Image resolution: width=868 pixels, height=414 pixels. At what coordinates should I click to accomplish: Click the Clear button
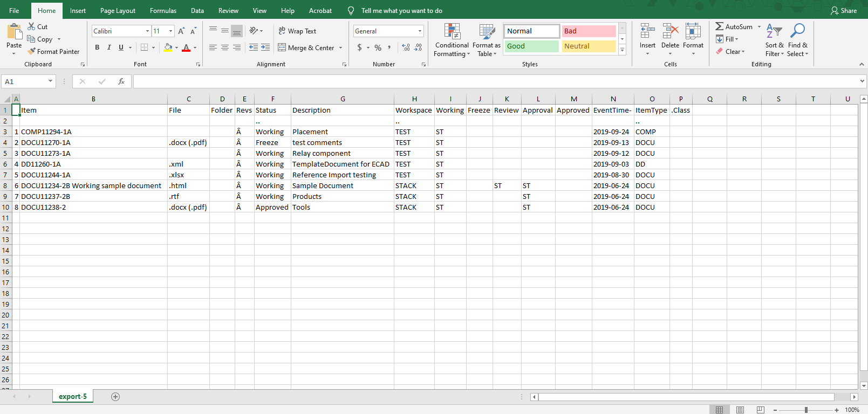click(x=730, y=51)
